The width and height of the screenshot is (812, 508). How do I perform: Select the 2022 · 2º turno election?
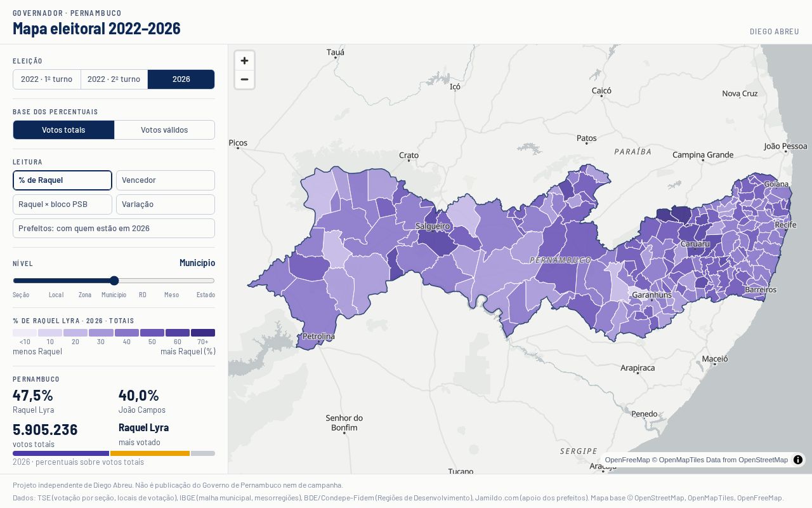(x=114, y=79)
